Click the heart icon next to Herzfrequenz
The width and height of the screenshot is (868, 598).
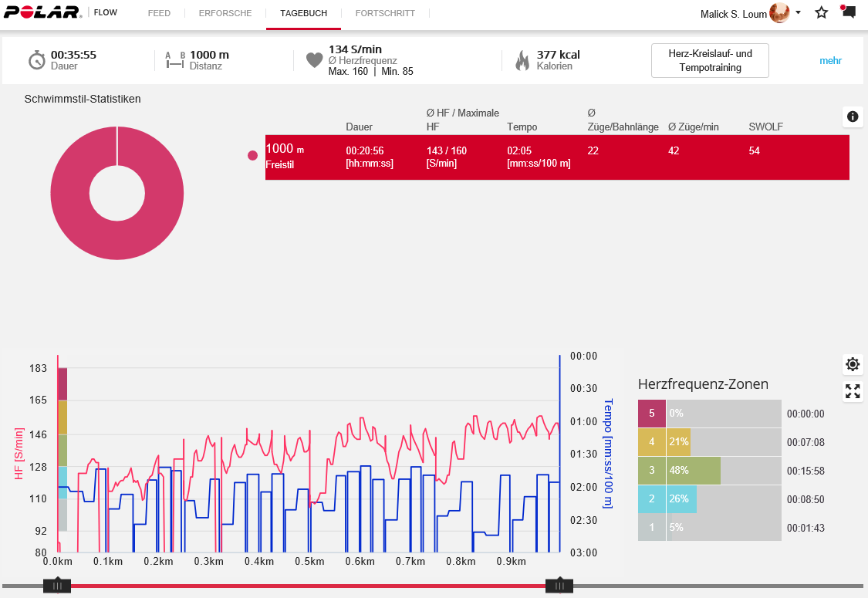click(314, 60)
